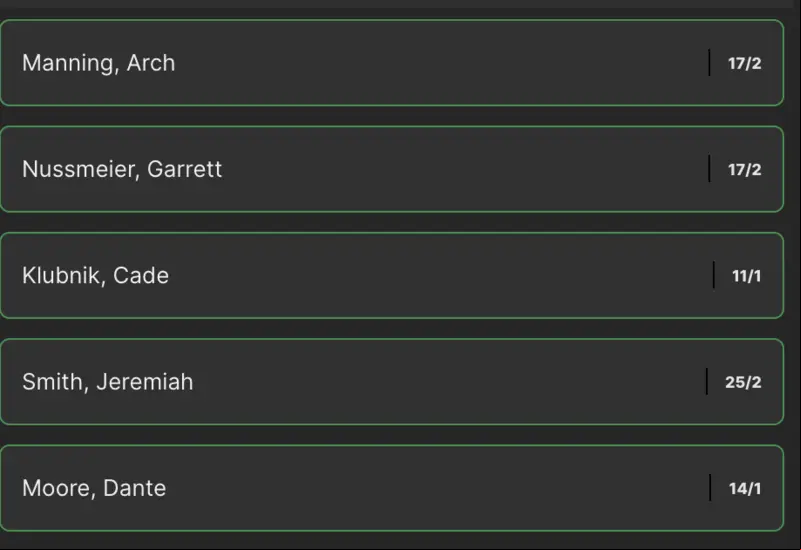Select the Manning, Arch betting row
Viewport: 801px width, 550px height.
392,63
